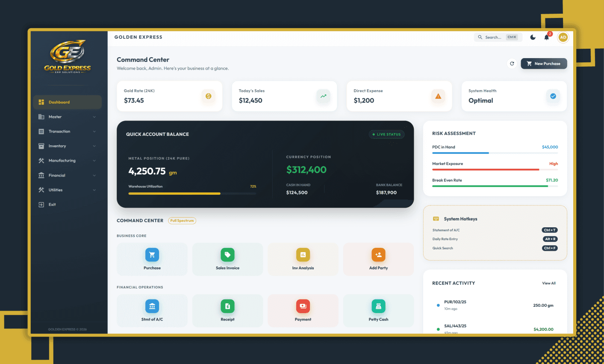Screen dimensions: 604x364
Task: Toggle dark mode moon icon
Action: pos(533,38)
